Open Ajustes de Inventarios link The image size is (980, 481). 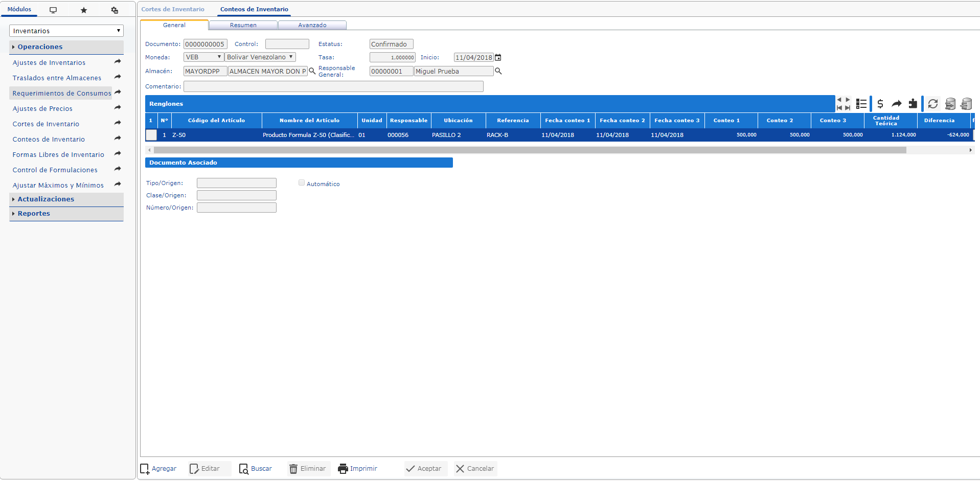pyautogui.click(x=49, y=62)
